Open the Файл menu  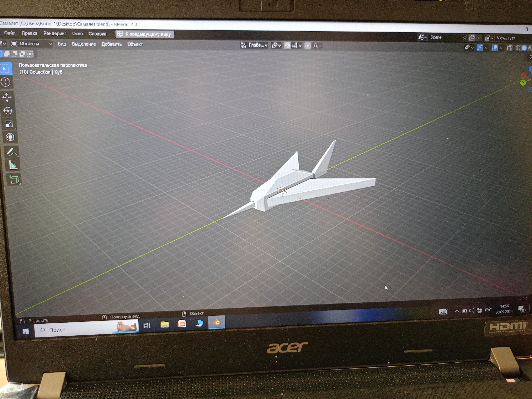click(x=10, y=33)
